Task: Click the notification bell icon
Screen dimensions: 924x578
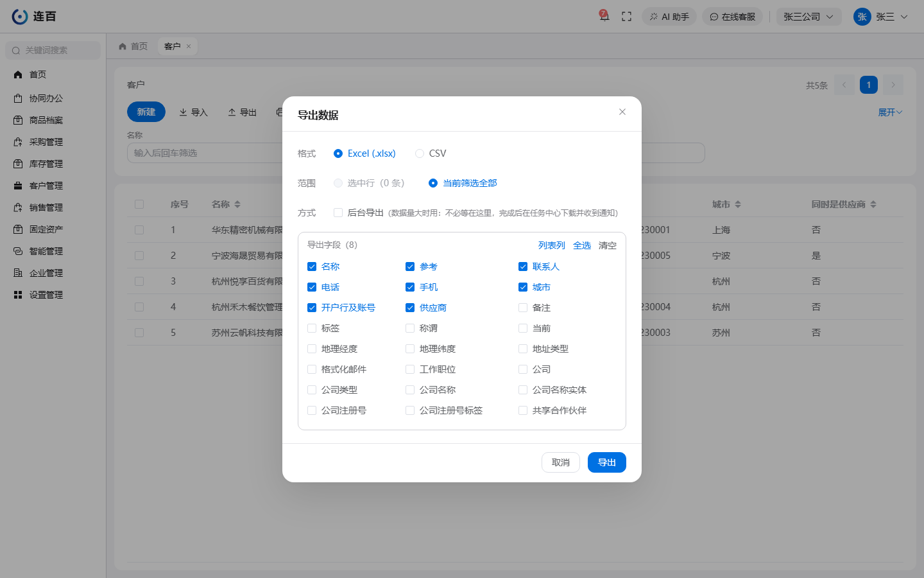Action: coord(604,16)
